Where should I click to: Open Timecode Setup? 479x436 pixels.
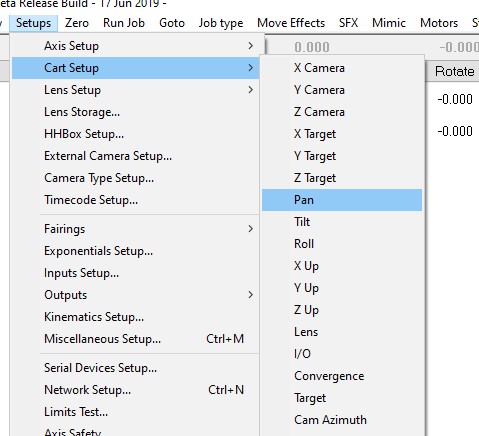click(x=135, y=200)
